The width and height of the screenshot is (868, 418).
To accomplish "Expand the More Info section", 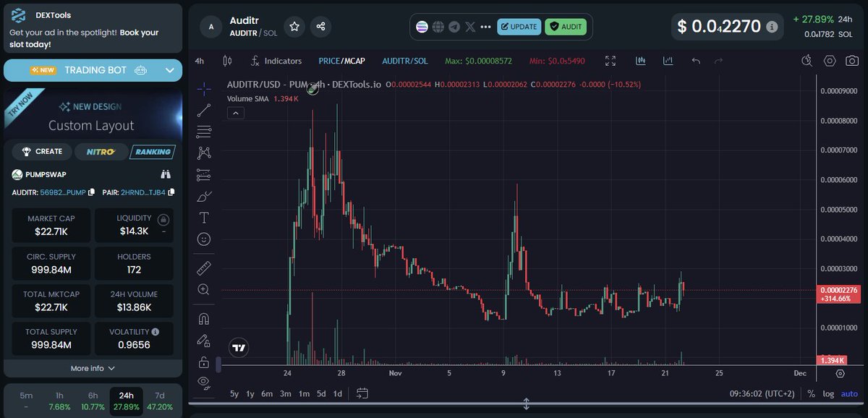I will click(92, 368).
